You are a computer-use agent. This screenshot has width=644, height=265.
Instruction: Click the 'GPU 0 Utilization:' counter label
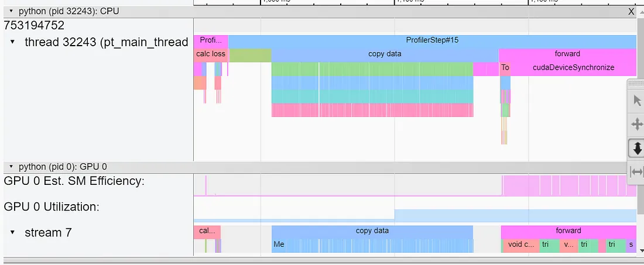52,207
